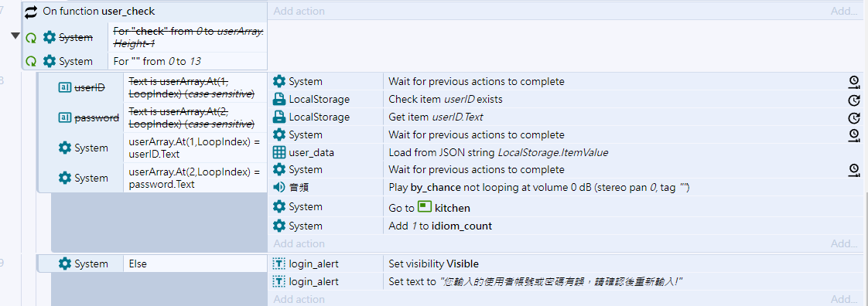Select LocalStorage icon on Check item row
This screenshot has width=868, height=306.
[279, 100]
